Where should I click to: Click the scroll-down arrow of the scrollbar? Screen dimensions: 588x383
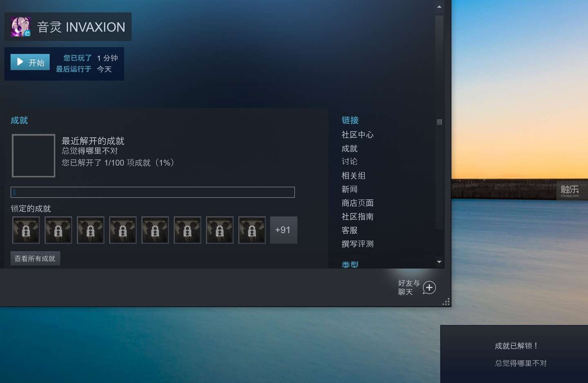point(439,262)
